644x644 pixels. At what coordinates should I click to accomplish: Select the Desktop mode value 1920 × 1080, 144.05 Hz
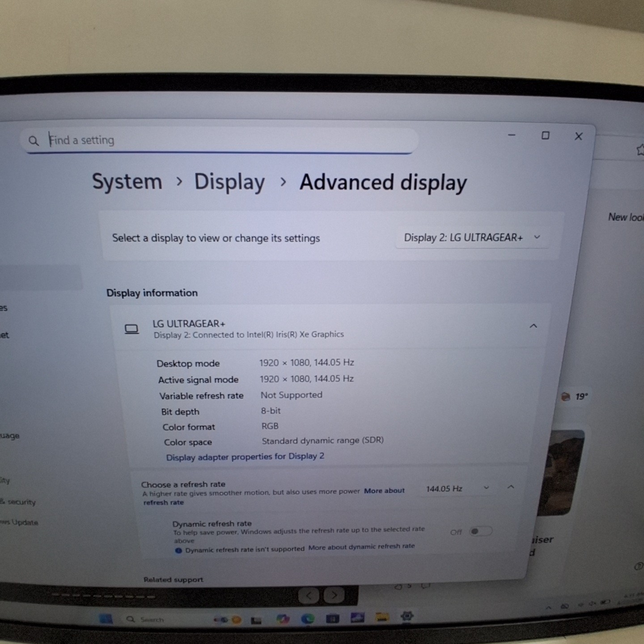click(307, 362)
